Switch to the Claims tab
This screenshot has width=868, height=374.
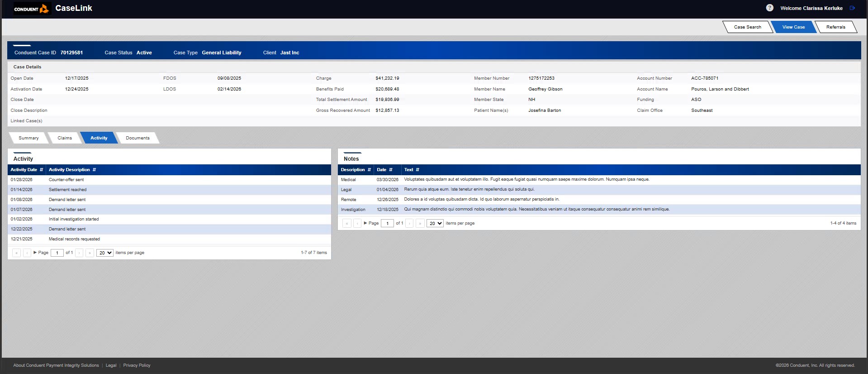[65, 138]
